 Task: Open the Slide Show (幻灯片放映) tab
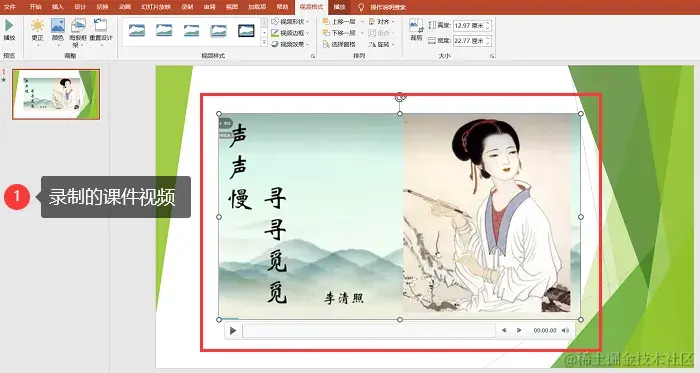point(156,7)
